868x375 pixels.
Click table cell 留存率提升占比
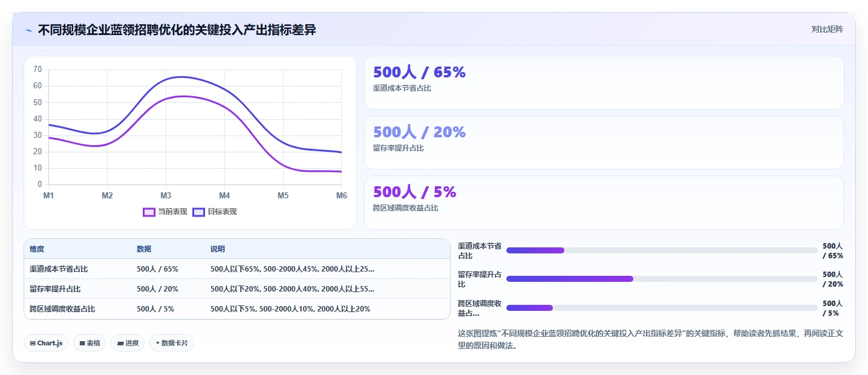coord(55,289)
